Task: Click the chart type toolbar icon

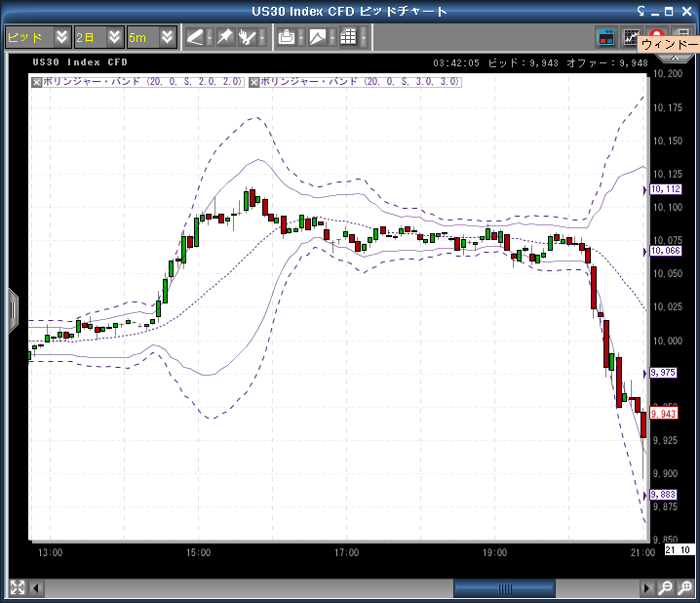Action: click(x=318, y=37)
